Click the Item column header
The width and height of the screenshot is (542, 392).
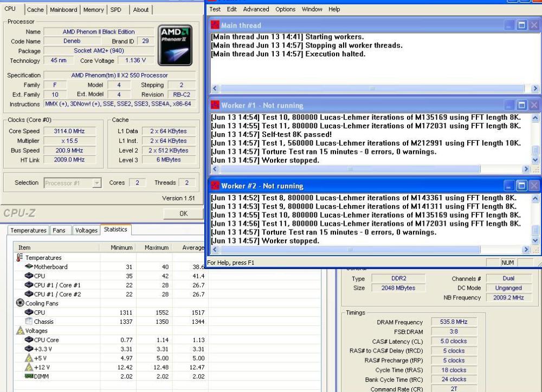57,247
